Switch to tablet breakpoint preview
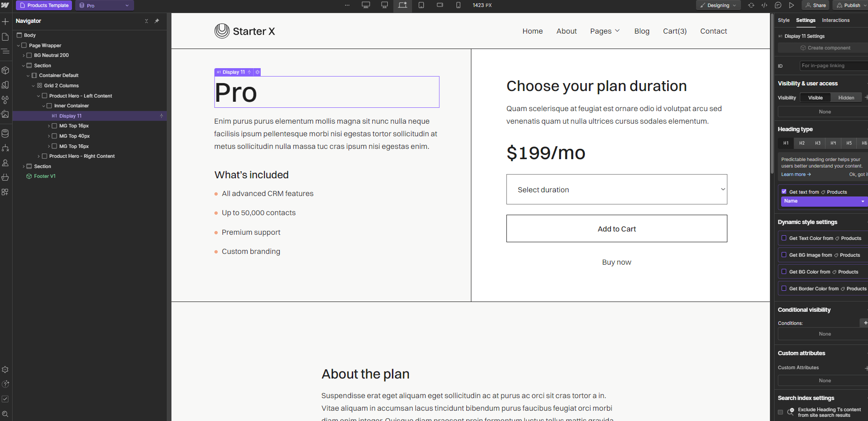868x421 pixels. (421, 5)
